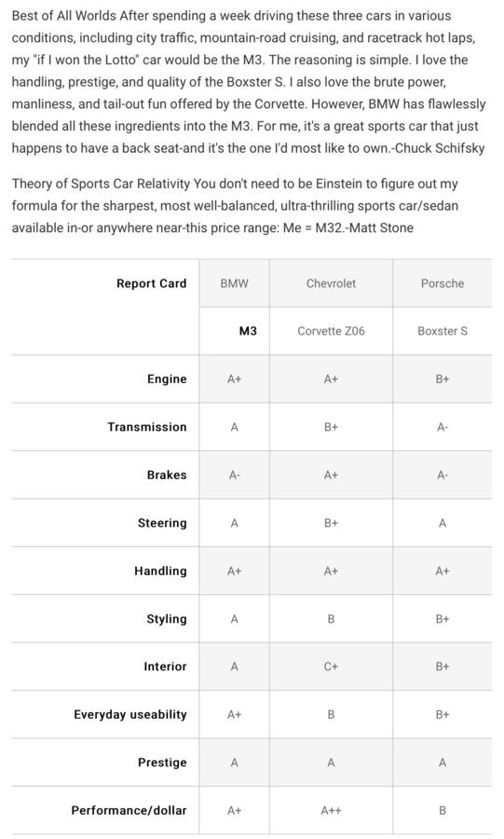The height and width of the screenshot is (839, 504).
Task: Select the Handling row label
Action: click(160, 571)
